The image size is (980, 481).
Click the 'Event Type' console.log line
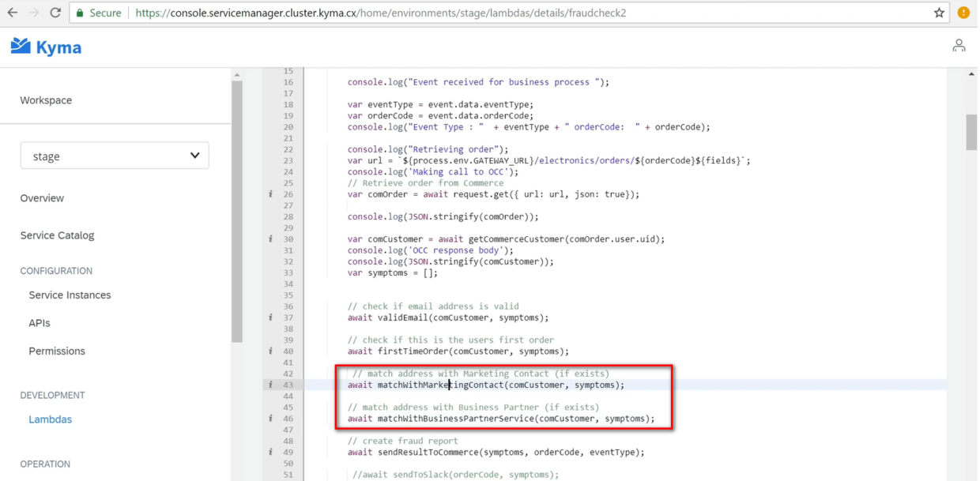(529, 127)
